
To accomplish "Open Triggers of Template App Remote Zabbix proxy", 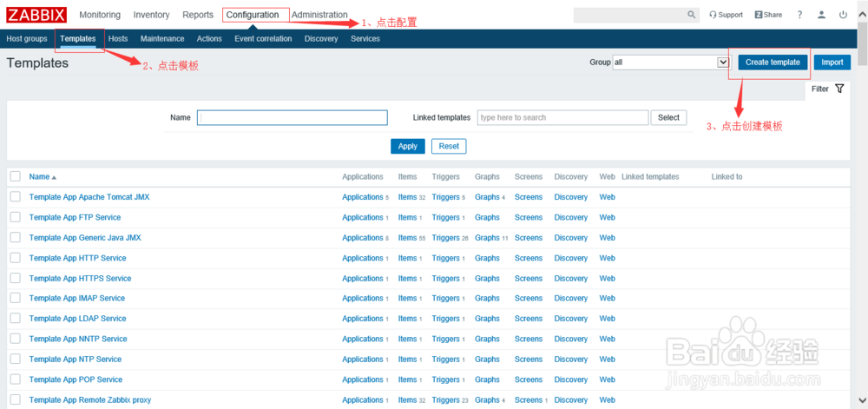I will (x=445, y=399).
